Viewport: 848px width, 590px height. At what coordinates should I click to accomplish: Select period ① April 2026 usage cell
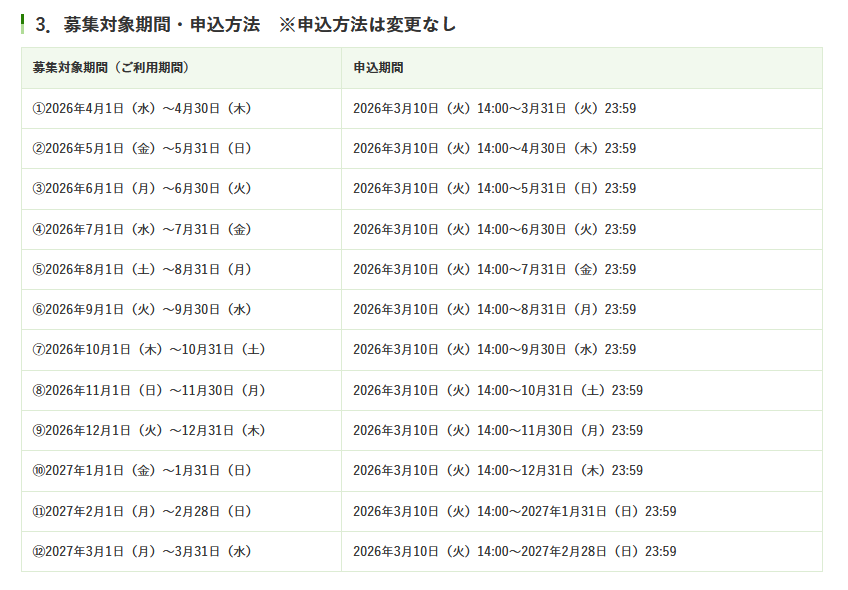coord(142,108)
